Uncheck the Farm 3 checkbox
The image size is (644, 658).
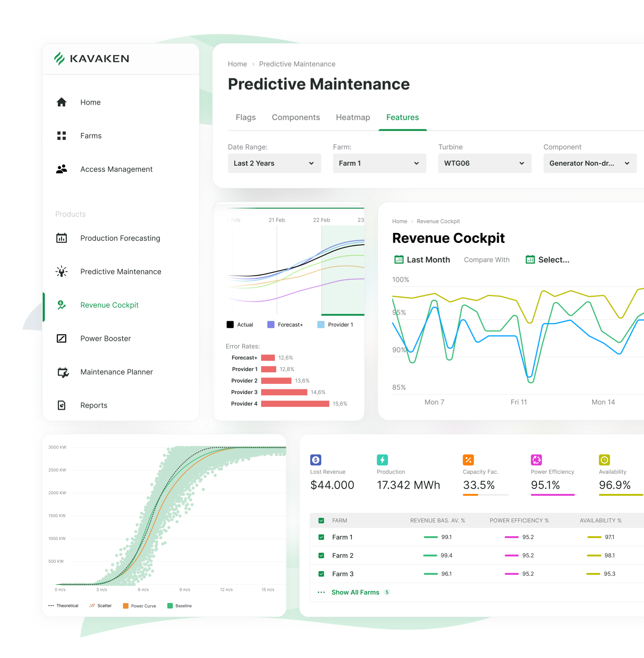coord(321,574)
